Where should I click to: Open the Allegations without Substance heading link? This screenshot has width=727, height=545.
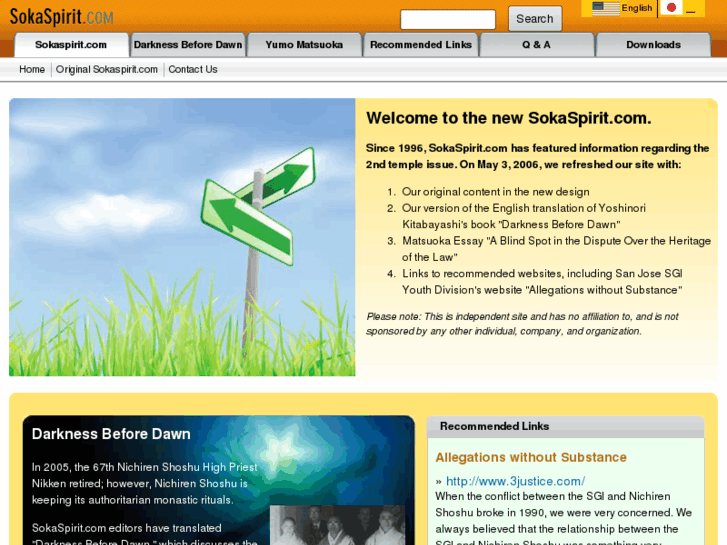tap(531, 457)
